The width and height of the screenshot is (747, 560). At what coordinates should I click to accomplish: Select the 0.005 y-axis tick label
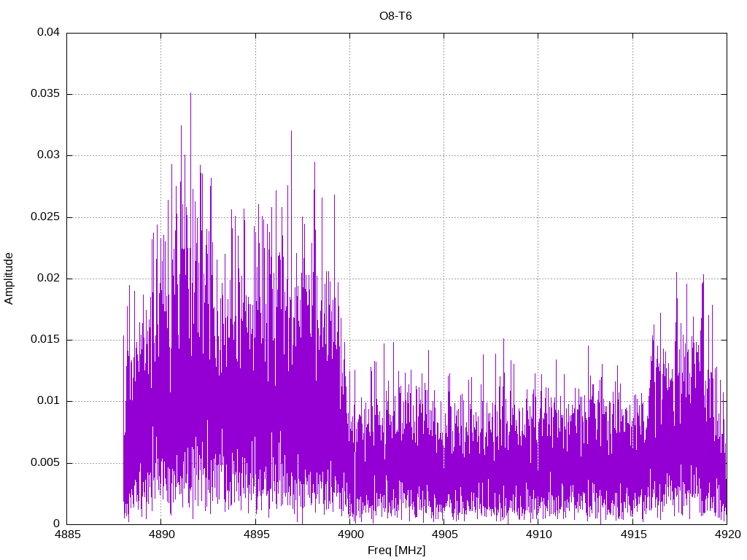coord(45,462)
